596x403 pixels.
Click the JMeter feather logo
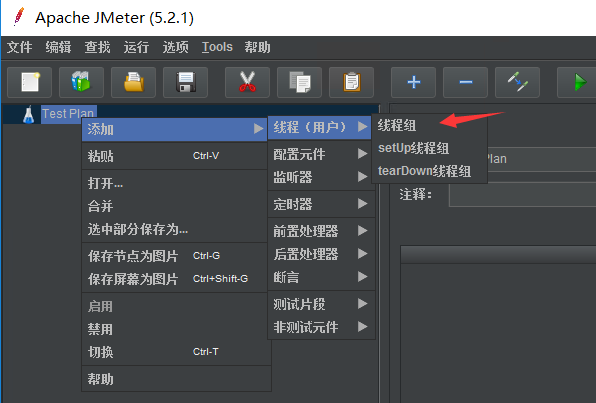(18, 17)
